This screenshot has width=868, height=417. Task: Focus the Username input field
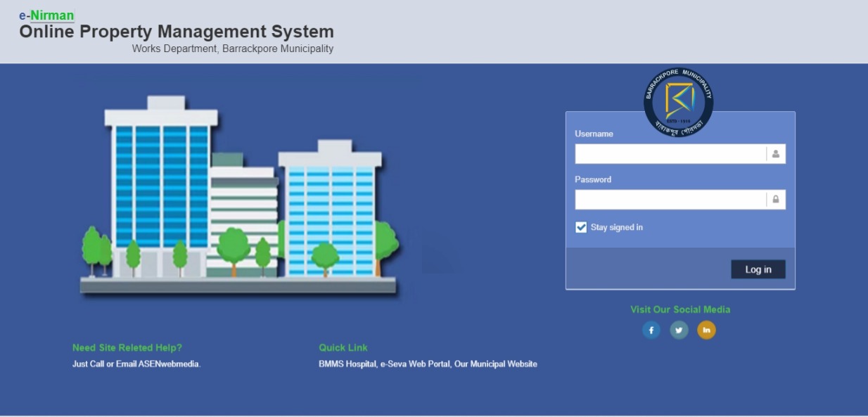pyautogui.click(x=670, y=154)
